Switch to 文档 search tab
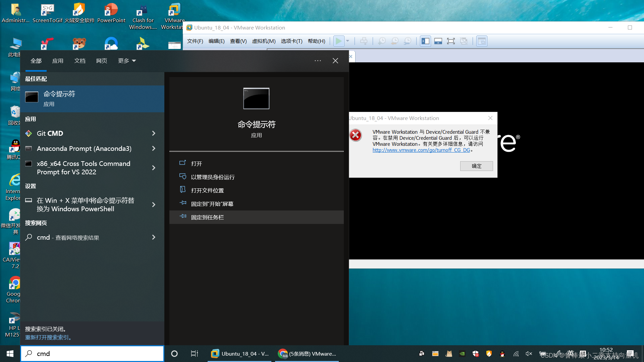This screenshot has height=362, width=644. click(x=80, y=61)
